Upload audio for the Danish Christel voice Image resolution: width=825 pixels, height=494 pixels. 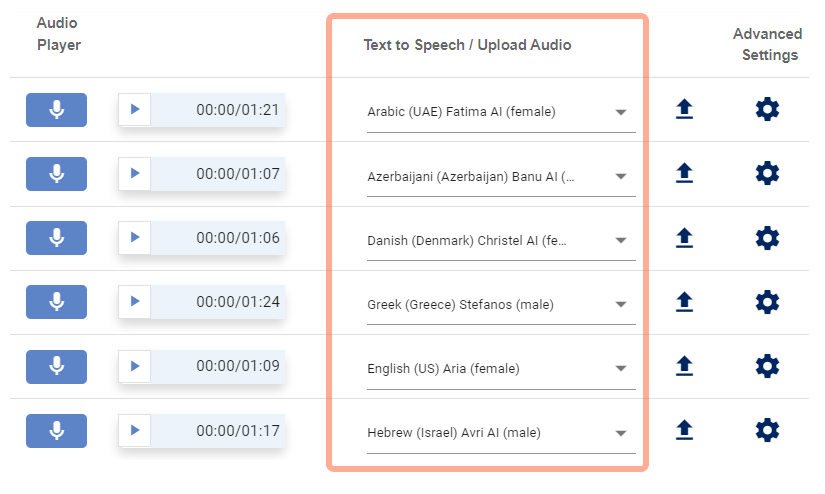(x=684, y=238)
